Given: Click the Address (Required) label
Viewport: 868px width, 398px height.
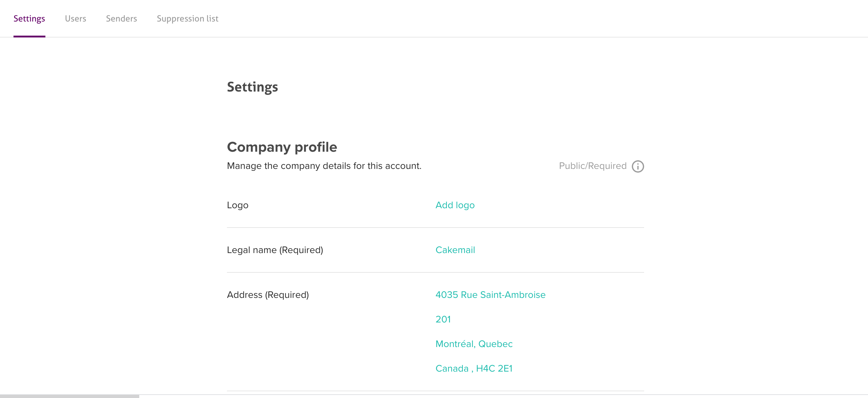Looking at the screenshot, I should point(267,295).
